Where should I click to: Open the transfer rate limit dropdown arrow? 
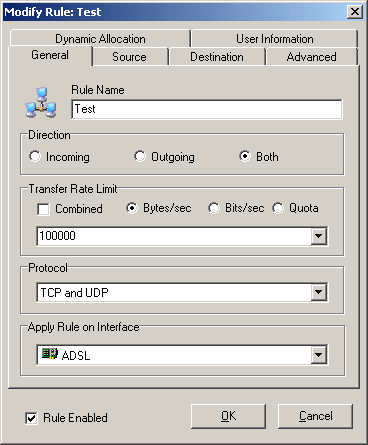point(319,236)
